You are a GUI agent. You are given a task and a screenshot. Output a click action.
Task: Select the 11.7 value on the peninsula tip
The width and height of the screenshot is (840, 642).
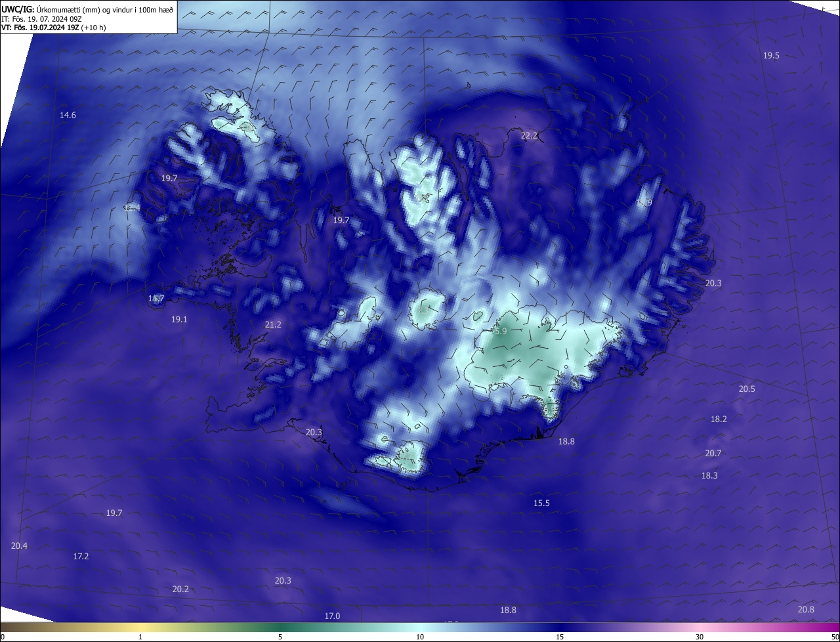click(x=156, y=299)
